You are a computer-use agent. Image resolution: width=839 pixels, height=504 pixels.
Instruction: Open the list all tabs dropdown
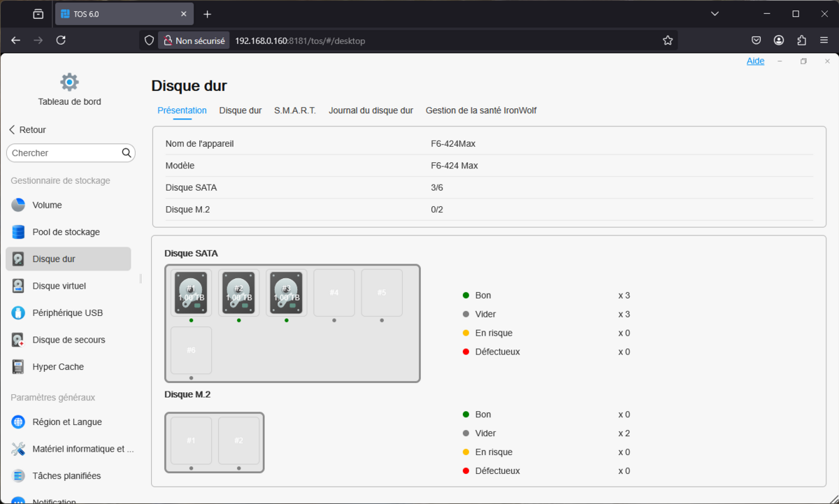tap(715, 14)
